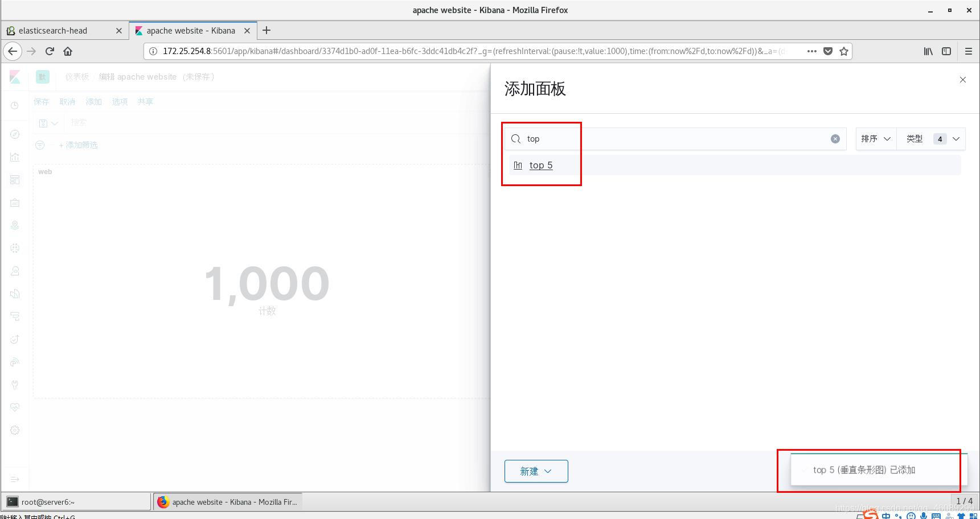Go to Firefox home page
This screenshot has width=980, height=519.
[x=68, y=51]
